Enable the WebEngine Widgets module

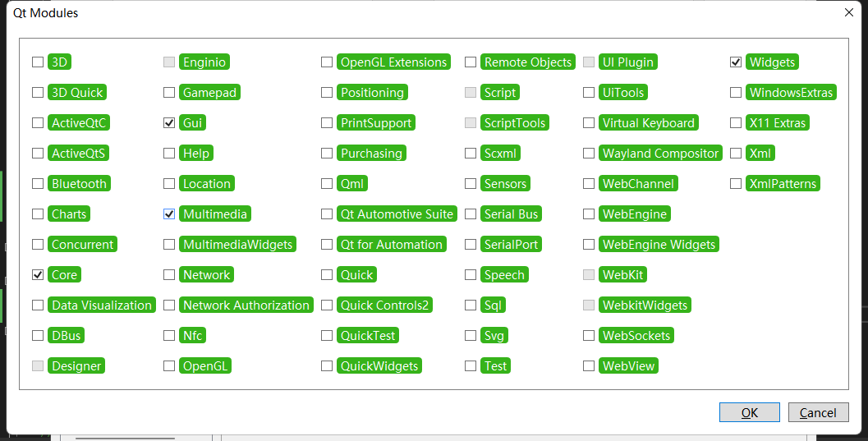[589, 244]
